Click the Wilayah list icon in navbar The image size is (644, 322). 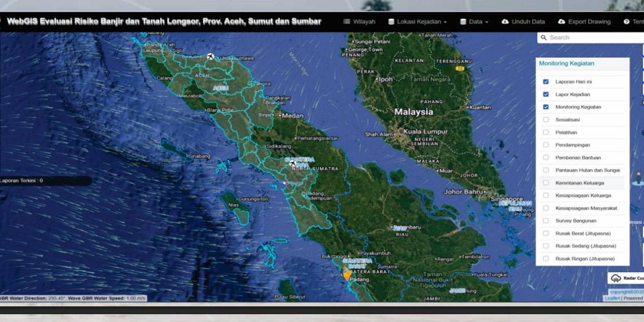pyautogui.click(x=346, y=22)
